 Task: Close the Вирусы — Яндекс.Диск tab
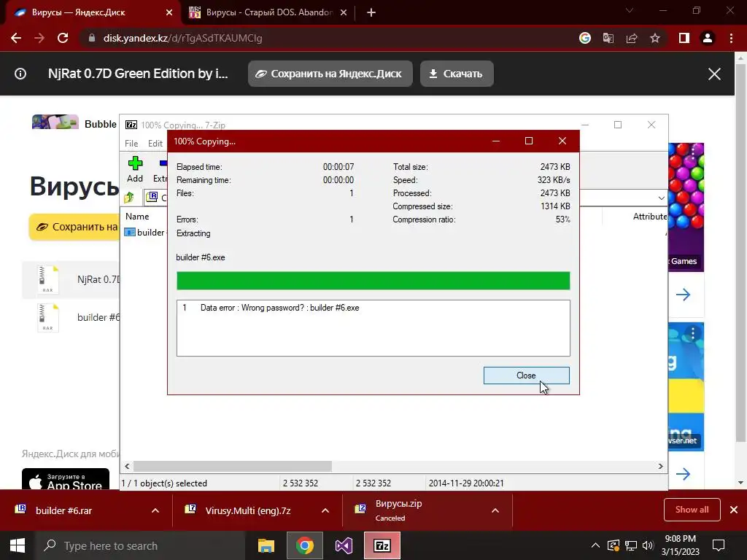click(169, 12)
